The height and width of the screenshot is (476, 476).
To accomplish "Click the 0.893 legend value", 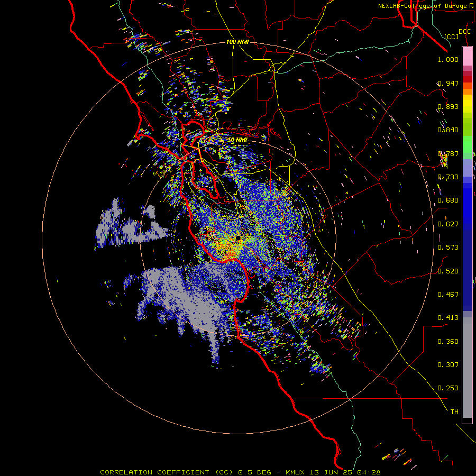I will (448, 106).
